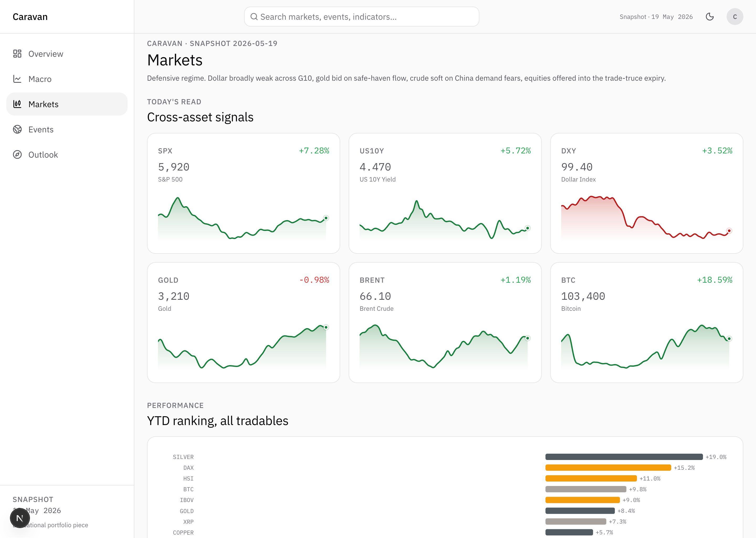
Task: Open the user avatar labeled C
Action: [x=735, y=17]
